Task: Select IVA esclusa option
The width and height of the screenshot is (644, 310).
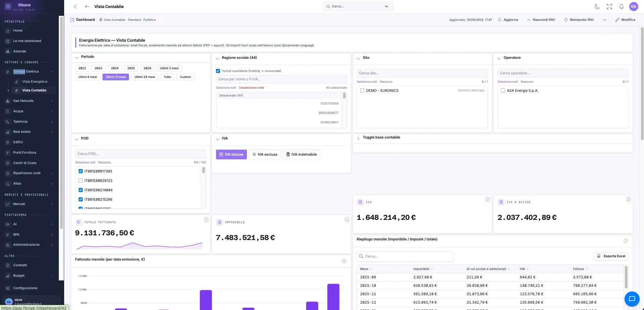Action: click(265, 154)
